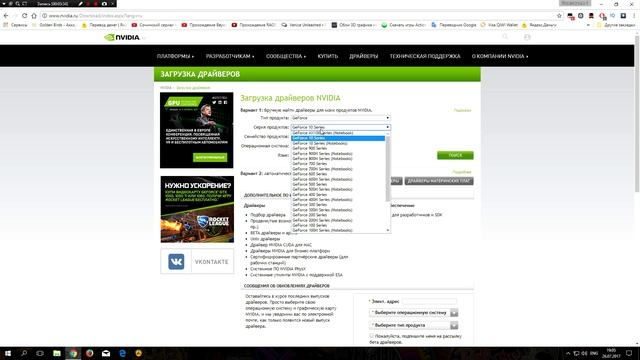Click the browser back arrow

coord(6,16)
